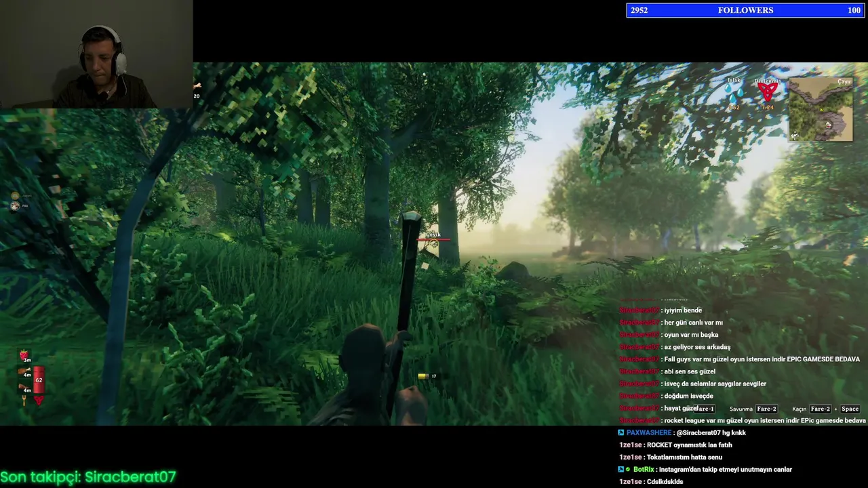Click the PAX player avatar icon
Screen dimensions: 868x488
tap(15, 205)
